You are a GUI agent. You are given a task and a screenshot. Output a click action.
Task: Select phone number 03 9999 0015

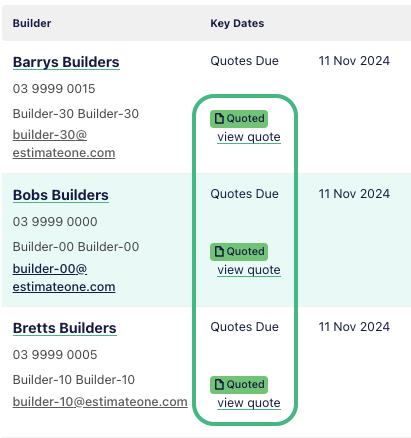point(54,89)
